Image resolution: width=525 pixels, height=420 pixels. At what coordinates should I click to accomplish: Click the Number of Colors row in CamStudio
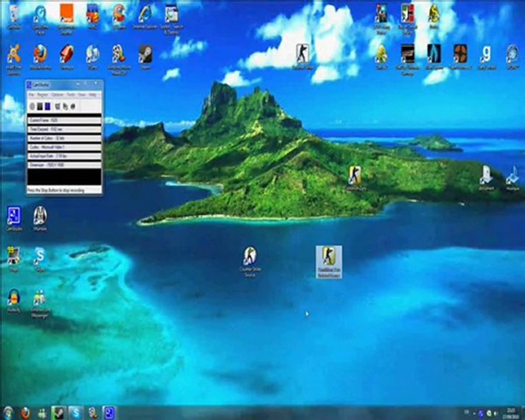tap(64, 138)
